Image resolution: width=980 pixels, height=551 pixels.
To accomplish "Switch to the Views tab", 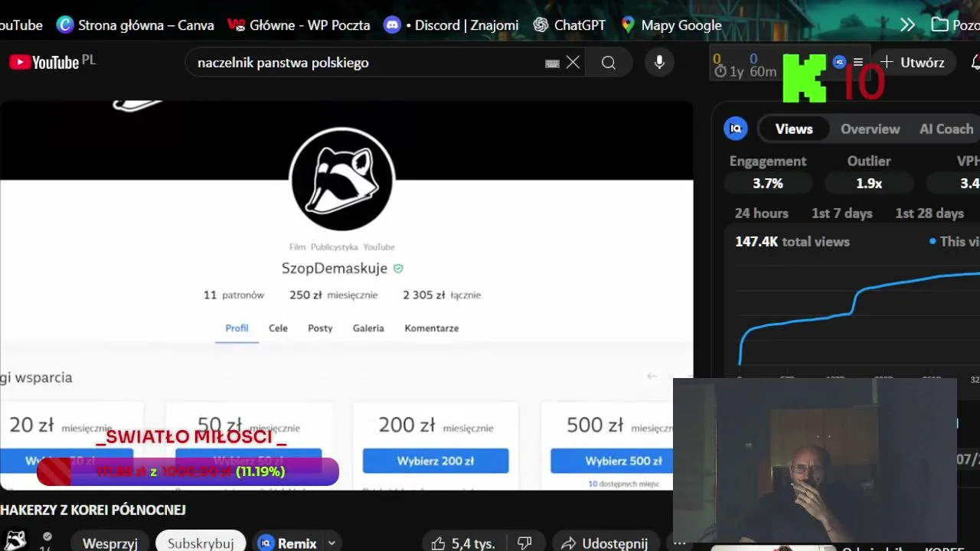I will click(x=794, y=129).
